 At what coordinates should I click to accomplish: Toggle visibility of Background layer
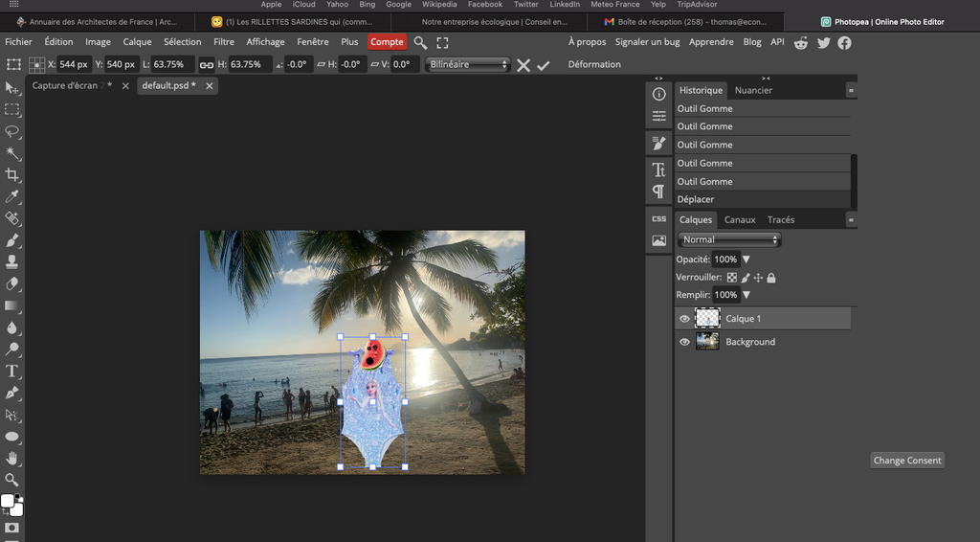pyautogui.click(x=684, y=342)
